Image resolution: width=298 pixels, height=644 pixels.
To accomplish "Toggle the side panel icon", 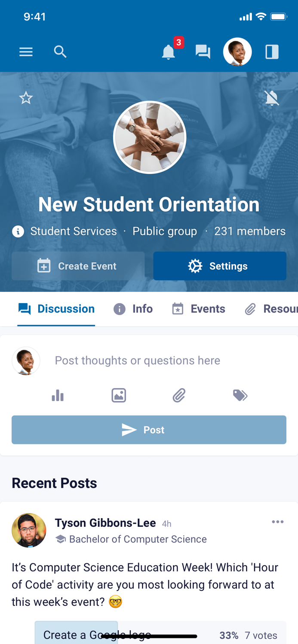I will tap(272, 52).
